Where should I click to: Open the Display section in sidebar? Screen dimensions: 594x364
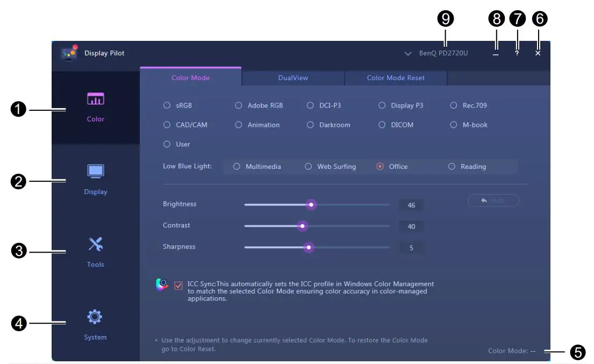pos(96,180)
